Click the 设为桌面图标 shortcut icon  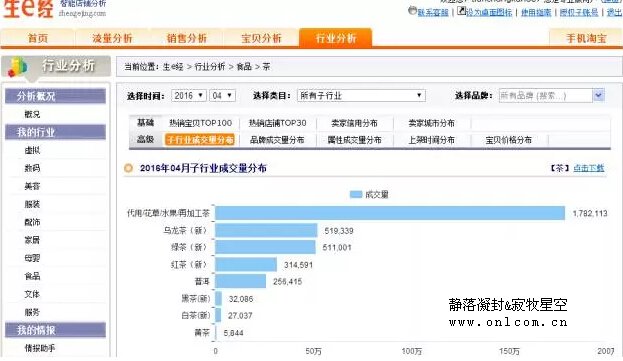[461, 11]
